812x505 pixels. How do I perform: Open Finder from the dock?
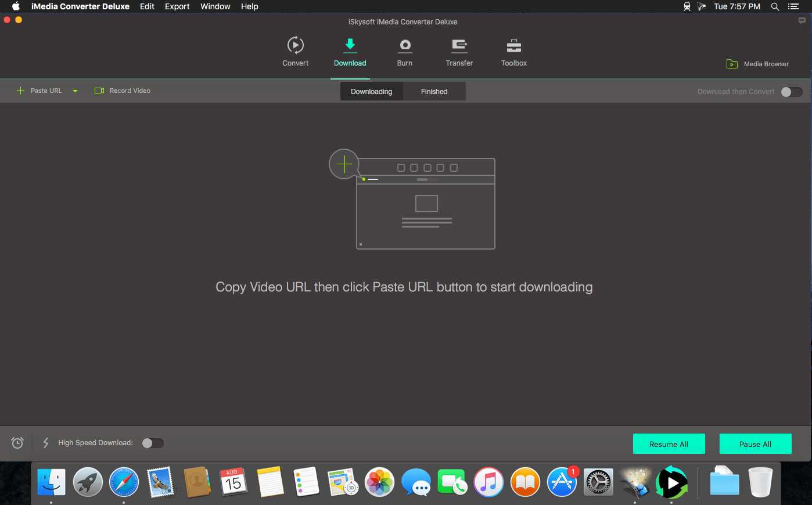tap(51, 482)
